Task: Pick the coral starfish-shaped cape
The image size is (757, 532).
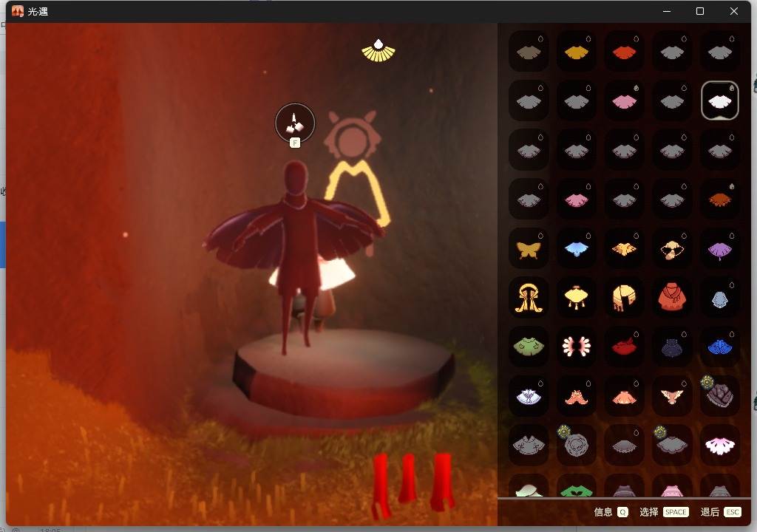Action: [577, 396]
